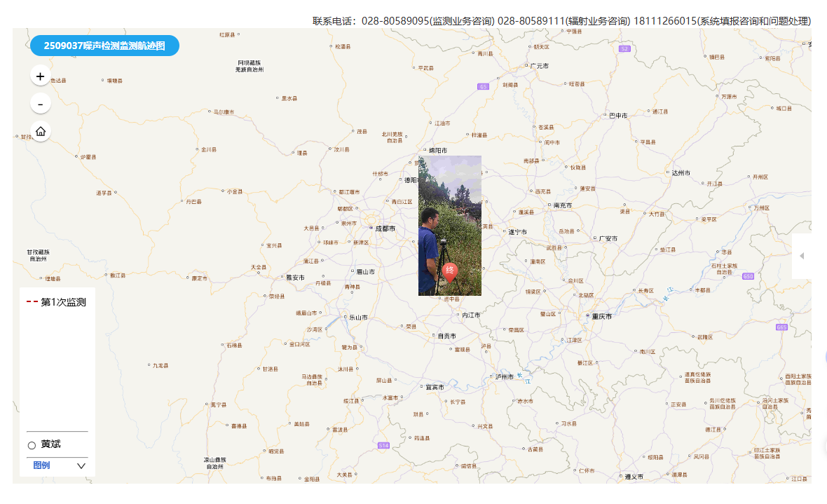The width and height of the screenshot is (827, 504).
Task: Click the S2 highway shield on map
Action: coord(624,48)
